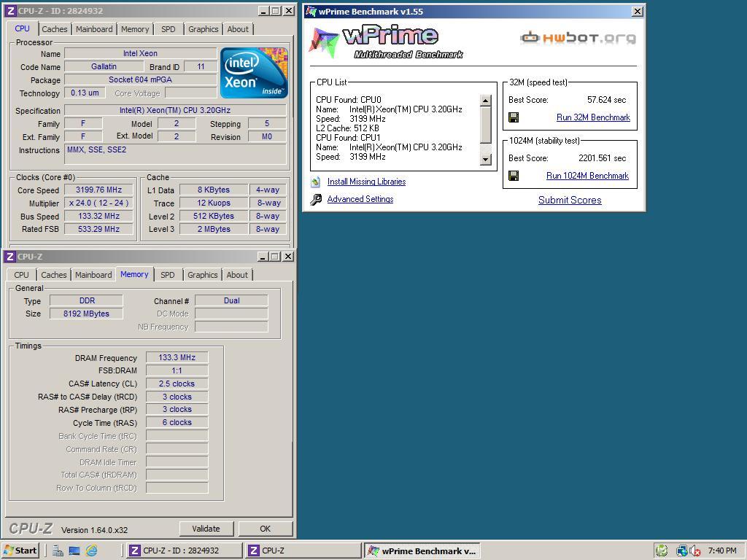Screen dimensions: 747x560
Task: Click the Cycle Time 6 clocks value
Action: pyautogui.click(x=177, y=422)
